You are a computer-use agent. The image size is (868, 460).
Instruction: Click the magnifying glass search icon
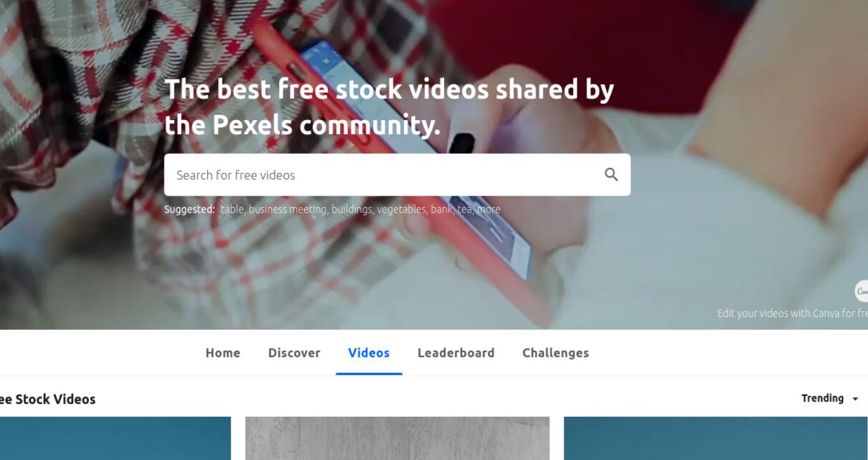[611, 175]
